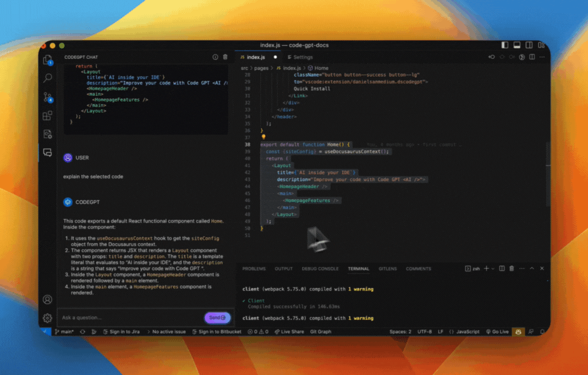588x375 pixels.
Task: Open the Search view in activity bar
Action: click(x=48, y=78)
